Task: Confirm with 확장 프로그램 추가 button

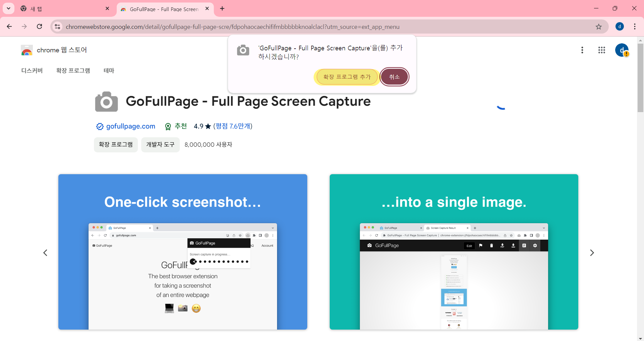Action: 347,77
